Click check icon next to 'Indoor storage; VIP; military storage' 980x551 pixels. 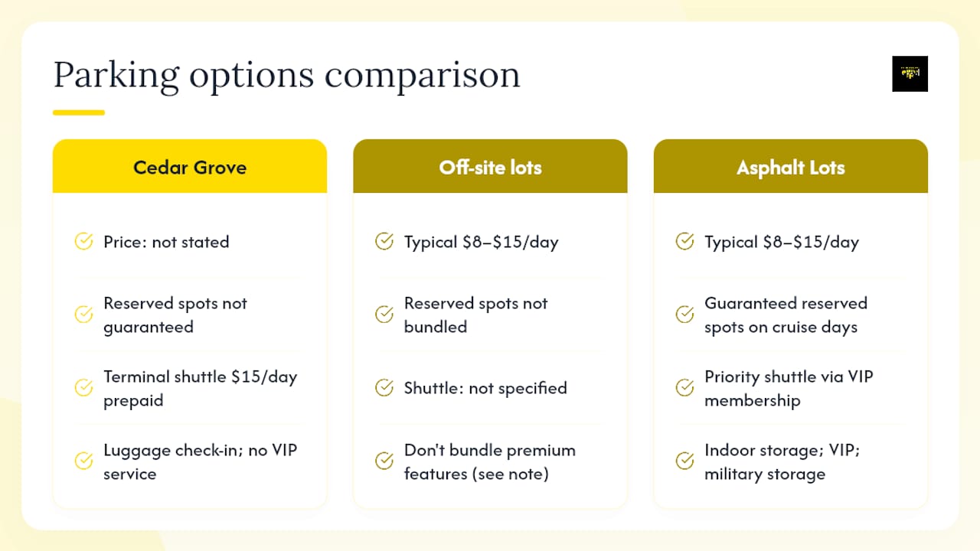coord(684,461)
